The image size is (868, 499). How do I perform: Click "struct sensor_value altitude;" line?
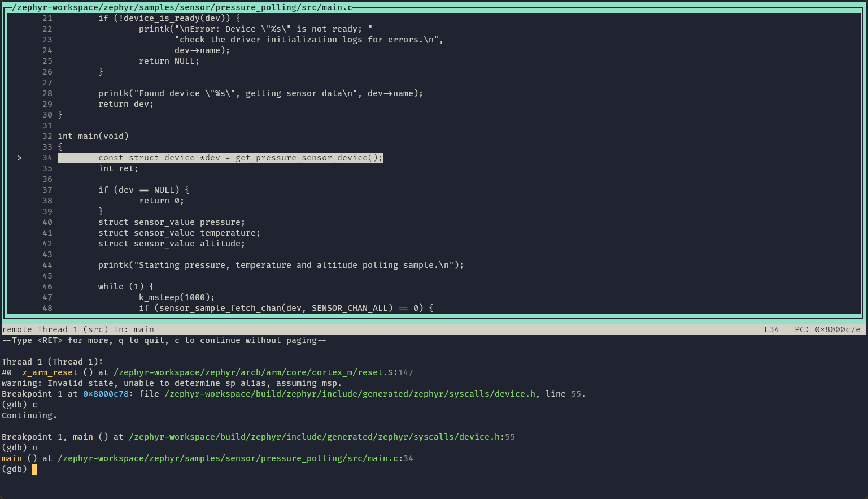pyautogui.click(x=172, y=244)
